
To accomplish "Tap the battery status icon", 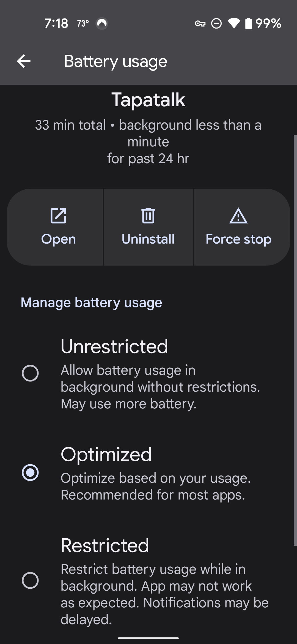I will [x=248, y=23].
